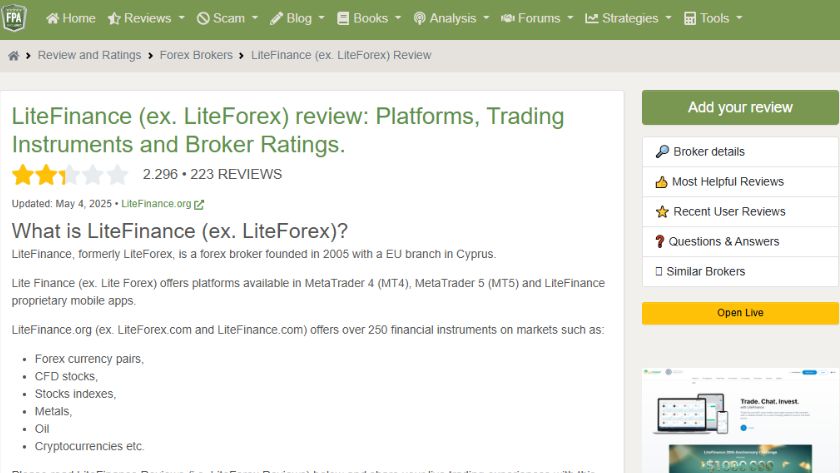
Task: Expand the Strategies dropdown arrow
Action: coord(669,18)
